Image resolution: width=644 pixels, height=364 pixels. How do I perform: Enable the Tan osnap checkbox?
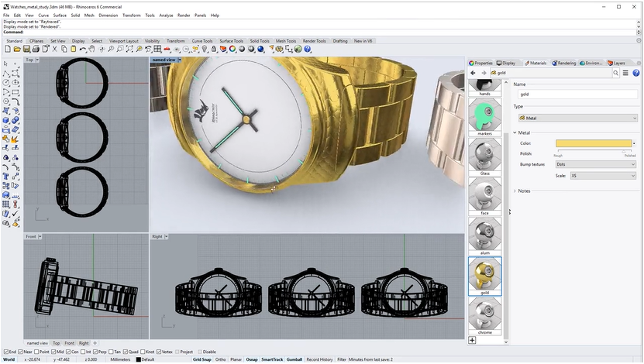(x=111, y=352)
